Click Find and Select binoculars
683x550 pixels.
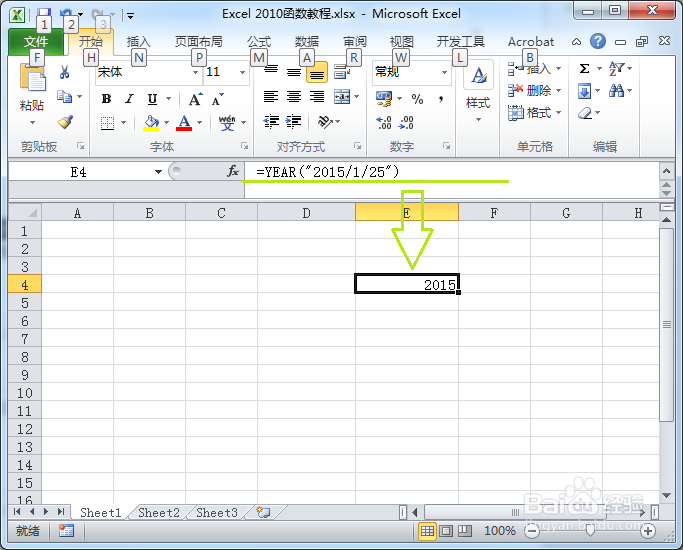(616, 91)
